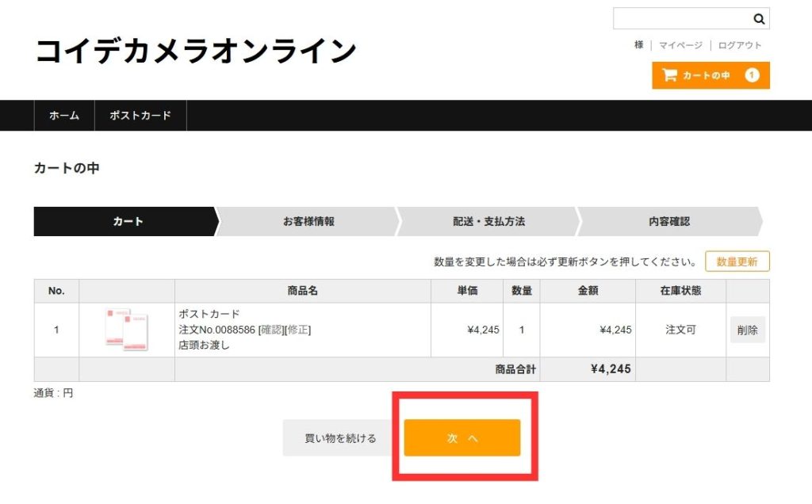
Task: Select the お客様情報 step tab
Action: click(x=308, y=222)
